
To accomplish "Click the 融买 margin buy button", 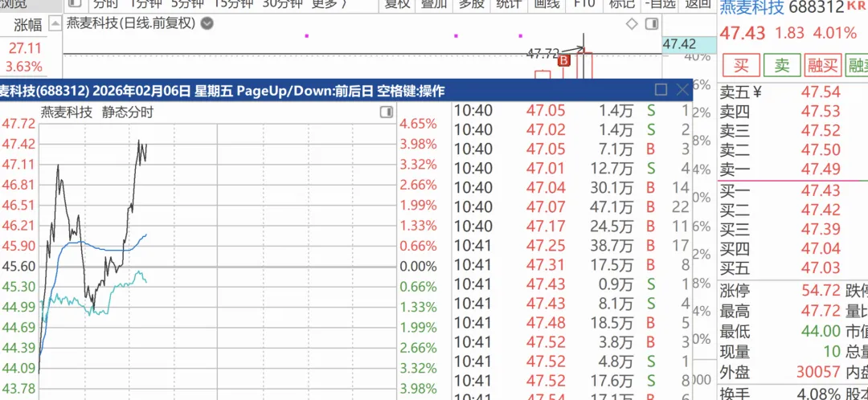I will pyautogui.click(x=824, y=66).
